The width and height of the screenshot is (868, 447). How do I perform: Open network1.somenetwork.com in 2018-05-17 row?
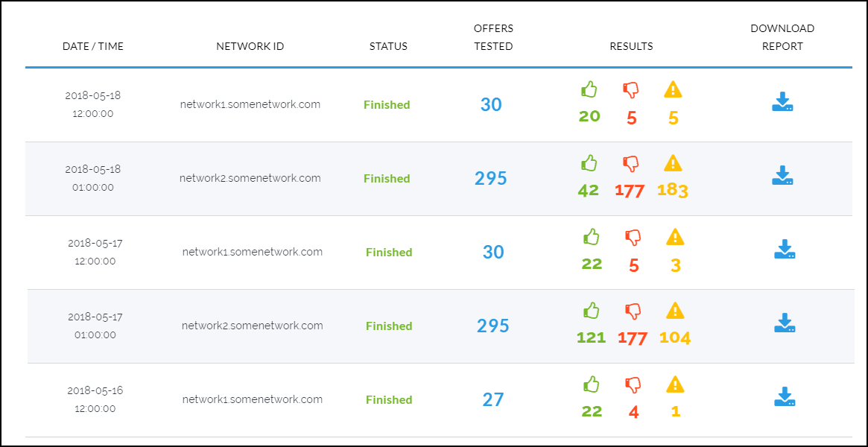[x=253, y=252]
